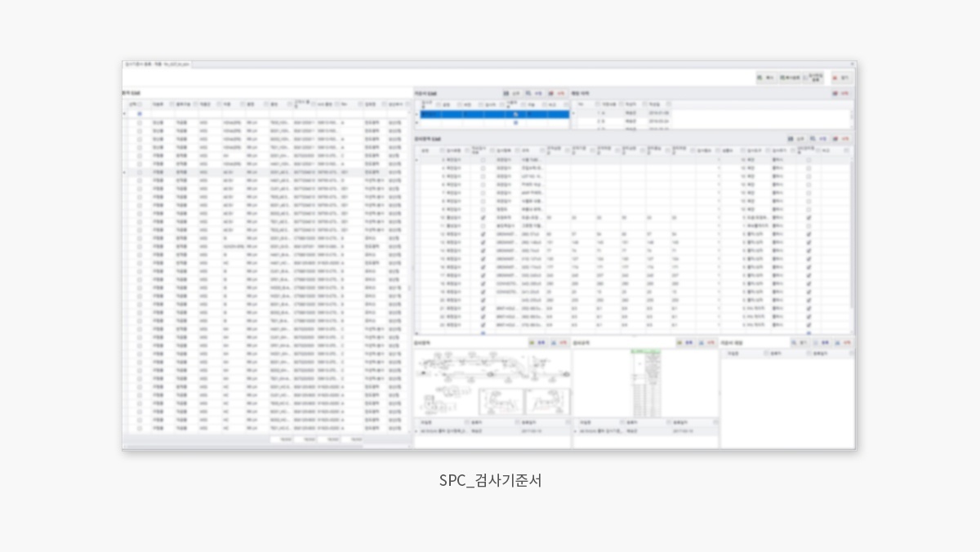The width and height of the screenshot is (980, 552).
Task: Open the technical drawing thumbnail
Action: (492, 382)
